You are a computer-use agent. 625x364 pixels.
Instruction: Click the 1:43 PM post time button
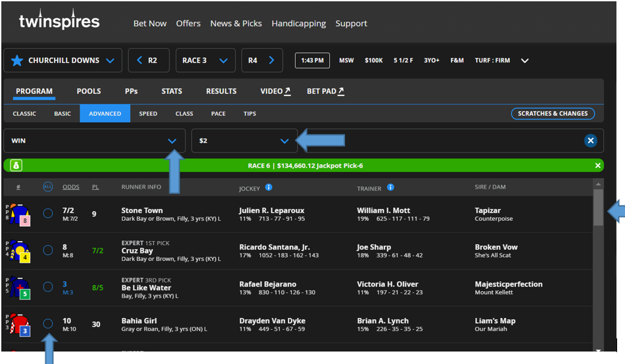pos(312,60)
